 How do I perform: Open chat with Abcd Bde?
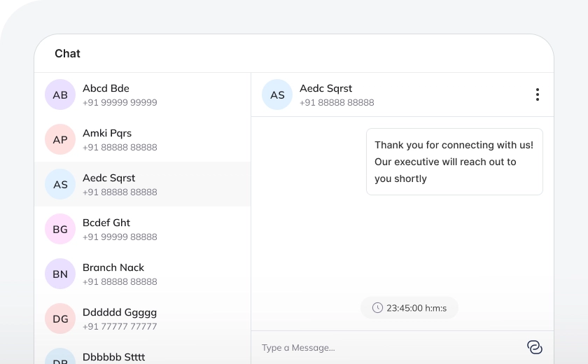pos(106,88)
